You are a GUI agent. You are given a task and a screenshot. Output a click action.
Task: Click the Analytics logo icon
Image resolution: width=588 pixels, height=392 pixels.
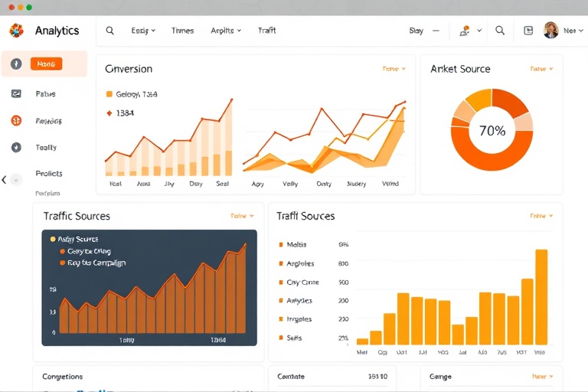(16, 31)
